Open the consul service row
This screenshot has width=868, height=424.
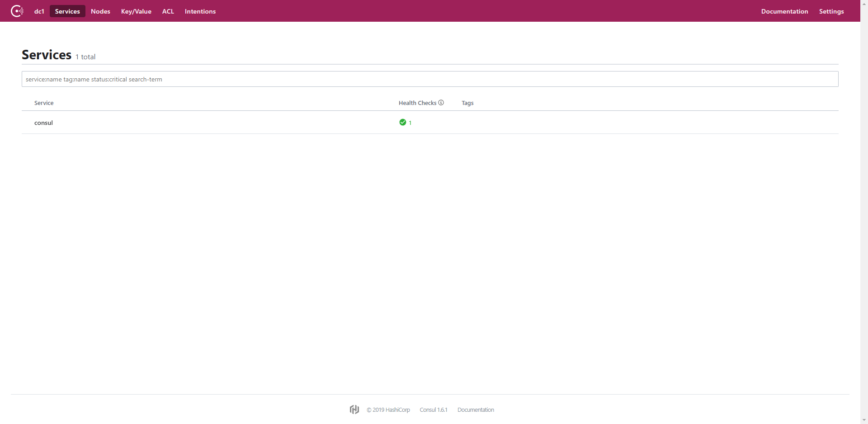(430, 123)
